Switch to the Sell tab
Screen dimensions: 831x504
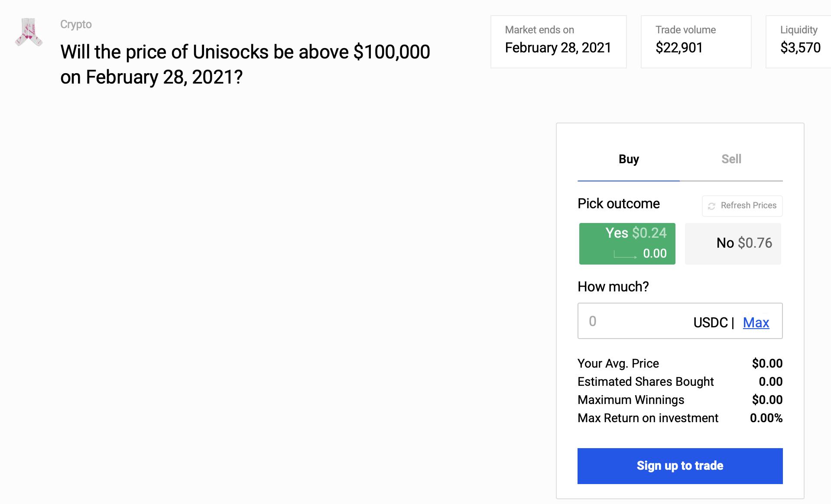[731, 159]
